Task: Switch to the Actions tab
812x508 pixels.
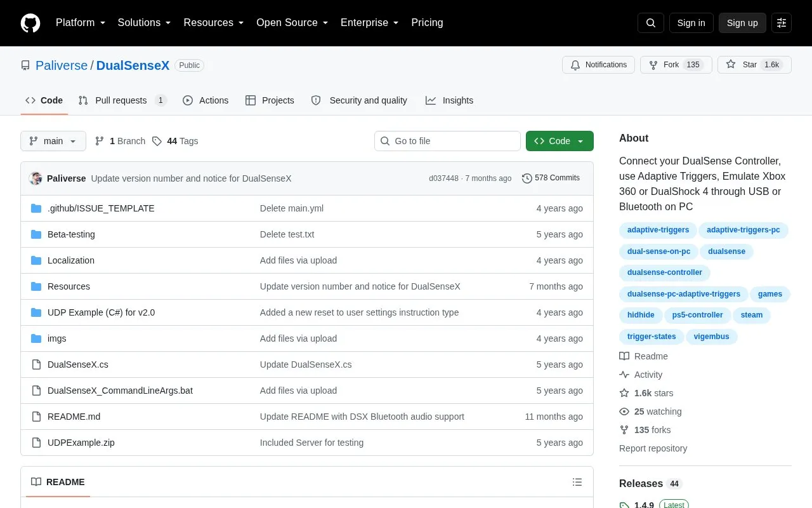Action: point(206,100)
